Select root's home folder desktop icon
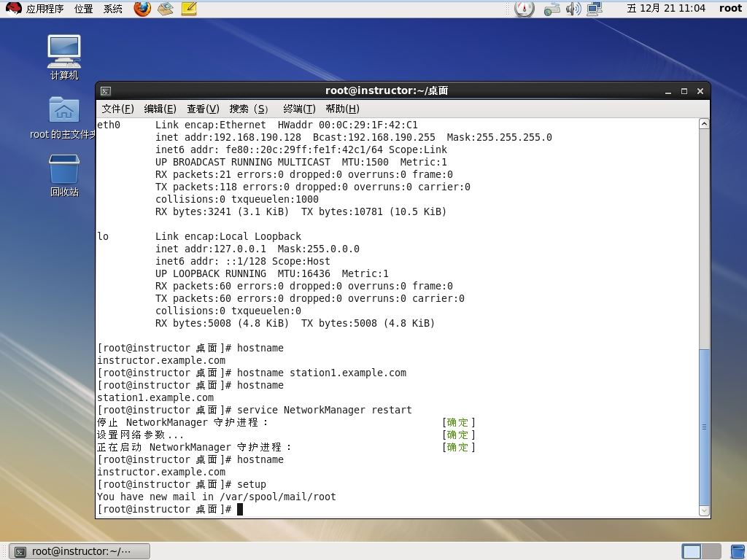 pos(64,117)
